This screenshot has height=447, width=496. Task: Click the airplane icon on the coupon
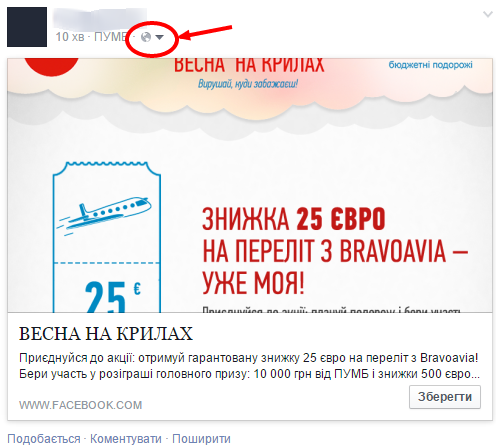point(104,213)
